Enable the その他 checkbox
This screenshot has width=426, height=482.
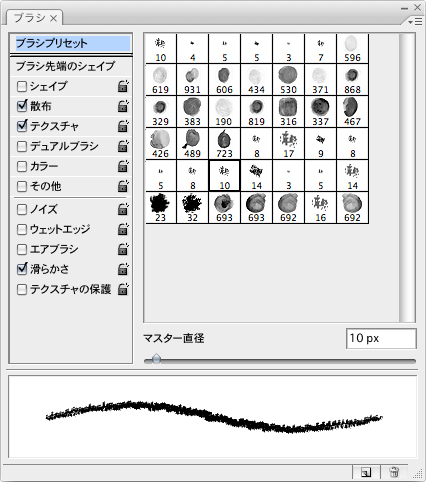pos(22,186)
